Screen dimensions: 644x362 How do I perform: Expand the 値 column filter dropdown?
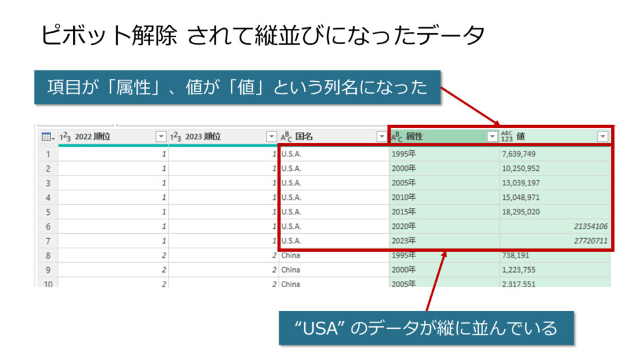(x=602, y=136)
